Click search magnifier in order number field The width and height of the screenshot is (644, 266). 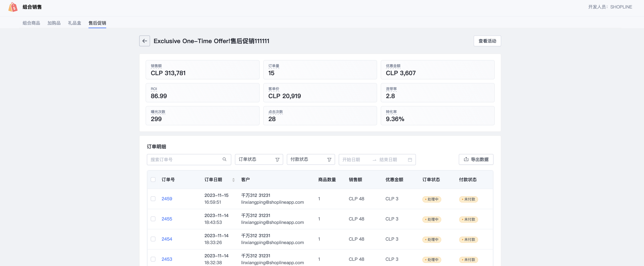click(x=224, y=159)
